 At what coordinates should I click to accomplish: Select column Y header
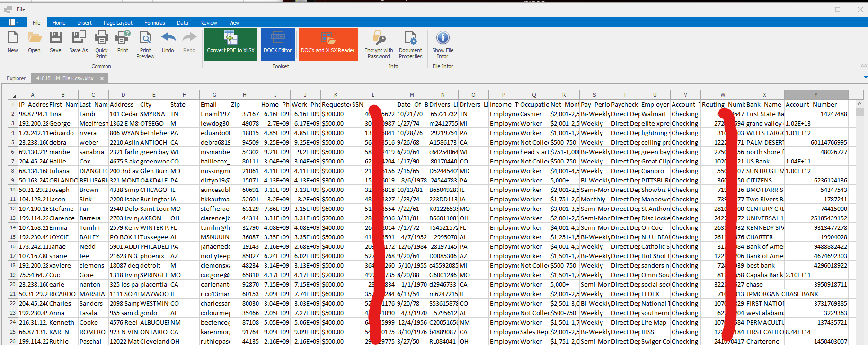coord(816,95)
